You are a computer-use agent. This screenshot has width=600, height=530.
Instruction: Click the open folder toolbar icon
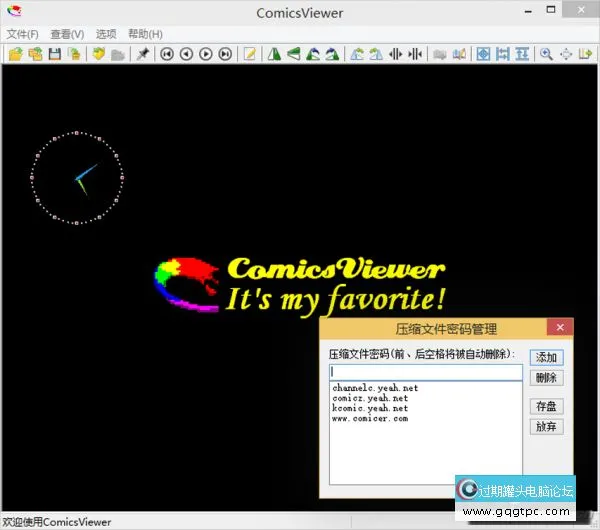pyautogui.click(x=16, y=54)
